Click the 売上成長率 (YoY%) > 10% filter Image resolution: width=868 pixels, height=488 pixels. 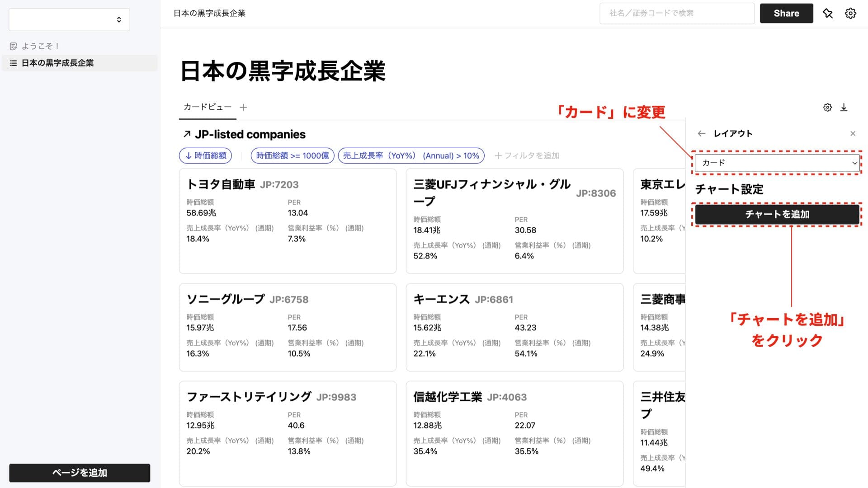click(x=411, y=155)
